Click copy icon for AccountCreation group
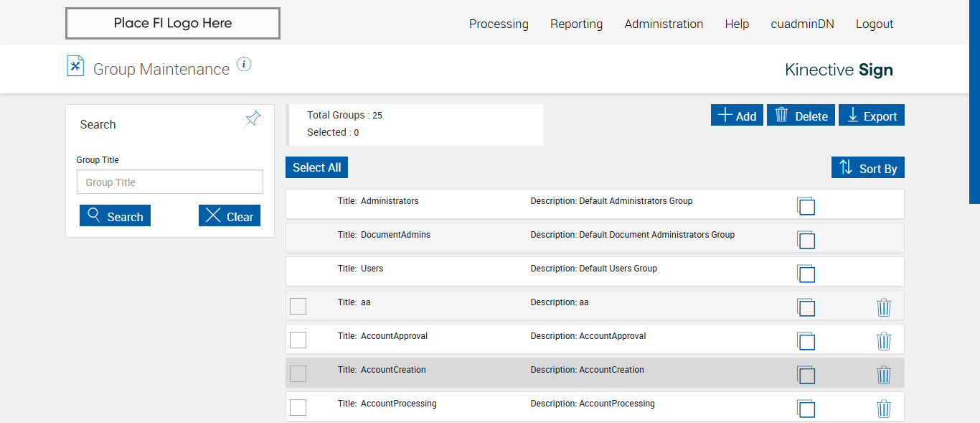Viewport: 980px width, 423px height. pyautogui.click(x=806, y=375)
